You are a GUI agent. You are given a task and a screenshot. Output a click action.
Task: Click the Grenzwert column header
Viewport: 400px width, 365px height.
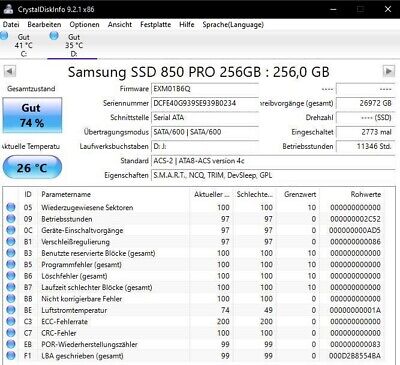click(299, 194)
